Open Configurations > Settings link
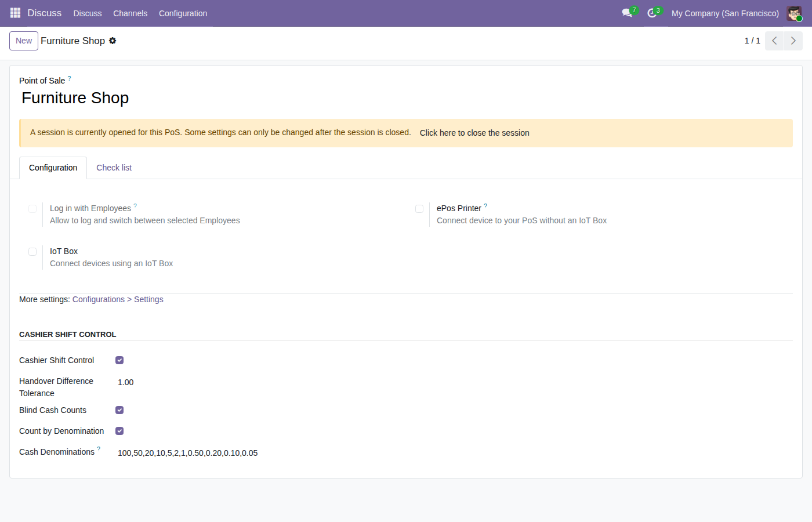 coord(118,299)
